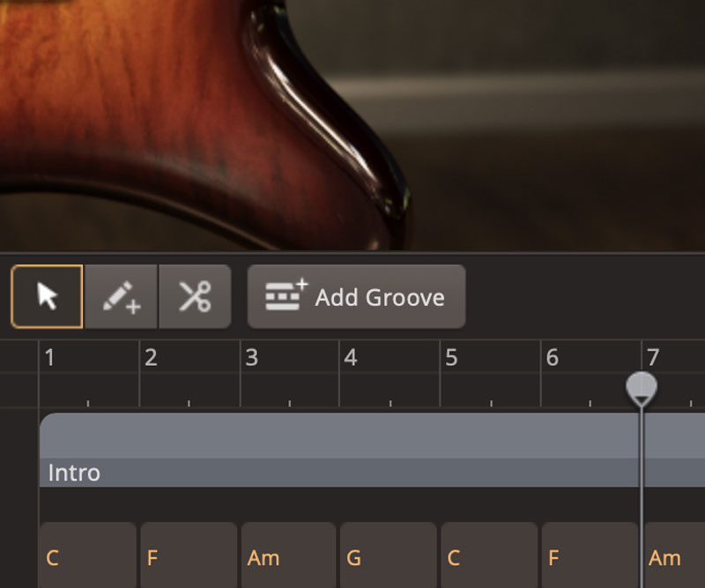The width and height of the screenshot is (705, 588).
Task: Select the F chord block in bar 2
Action: (188, 555)
